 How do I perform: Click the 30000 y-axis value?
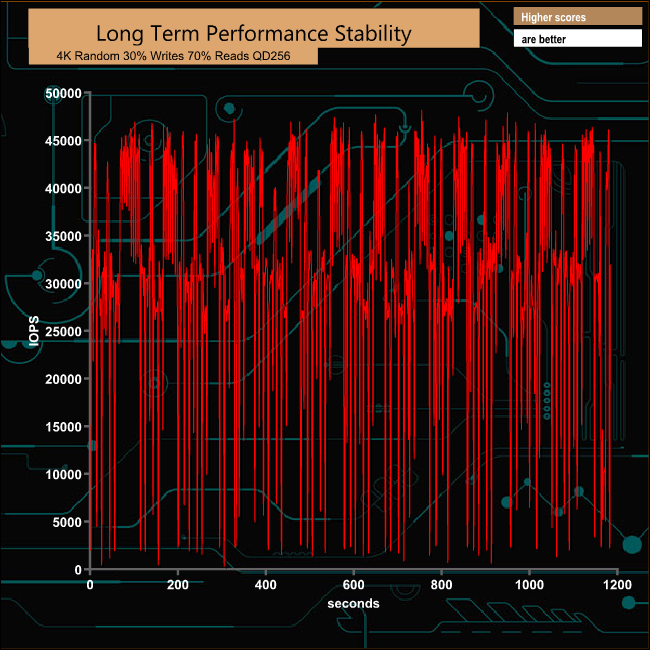tap(63, 284)
